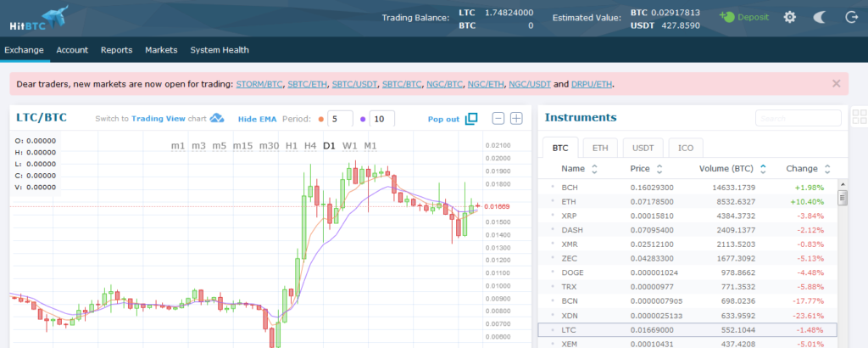Open the NGC/USDT market link

pyautogui.click(x=530, y=84)
